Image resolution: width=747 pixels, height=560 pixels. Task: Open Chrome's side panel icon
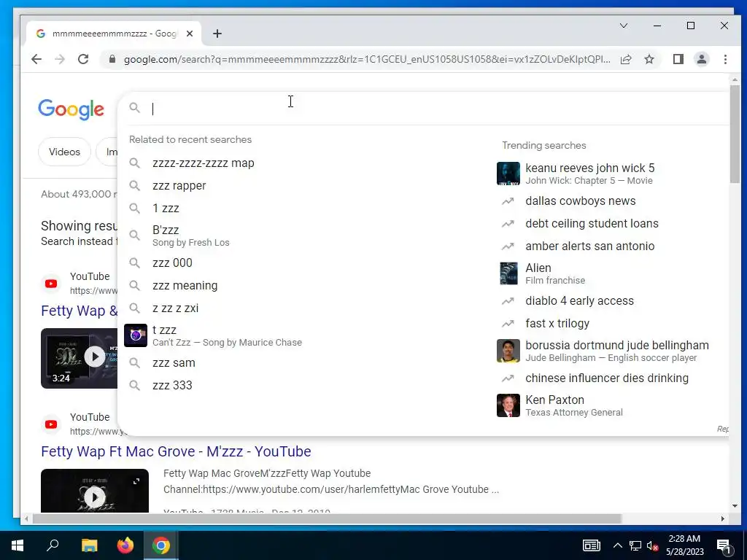[x=678, y=59]
